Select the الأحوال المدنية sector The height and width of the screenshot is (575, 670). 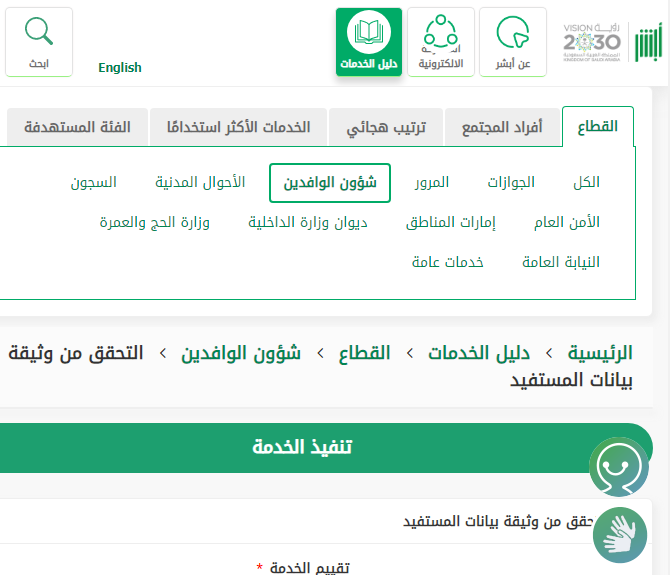200,182
